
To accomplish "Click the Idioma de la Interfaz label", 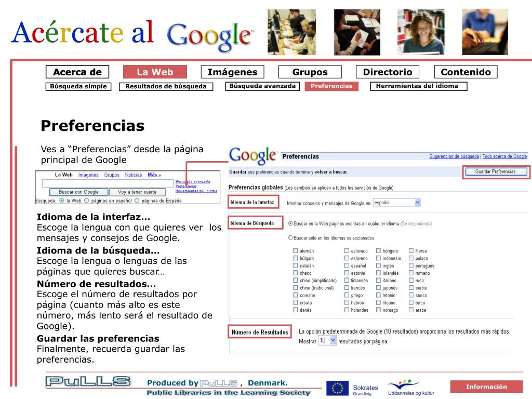I will coord(254,202).
